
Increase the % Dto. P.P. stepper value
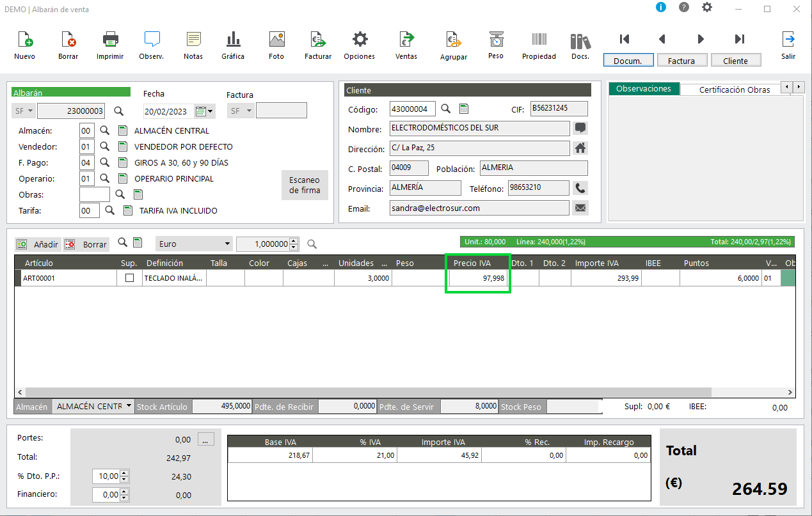pyautogui.click(x=125, y=473)
